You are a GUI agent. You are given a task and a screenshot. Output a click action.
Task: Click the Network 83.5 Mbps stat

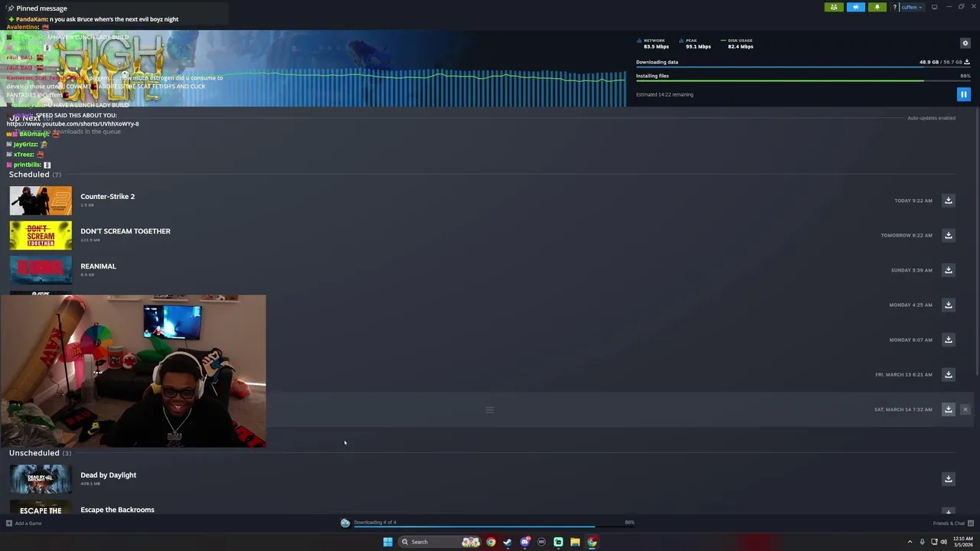pyautogui.click(x=653, y=44)
